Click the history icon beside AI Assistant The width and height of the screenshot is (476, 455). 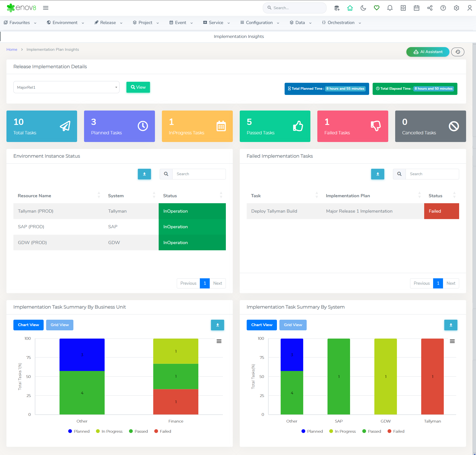coord(458,52)
